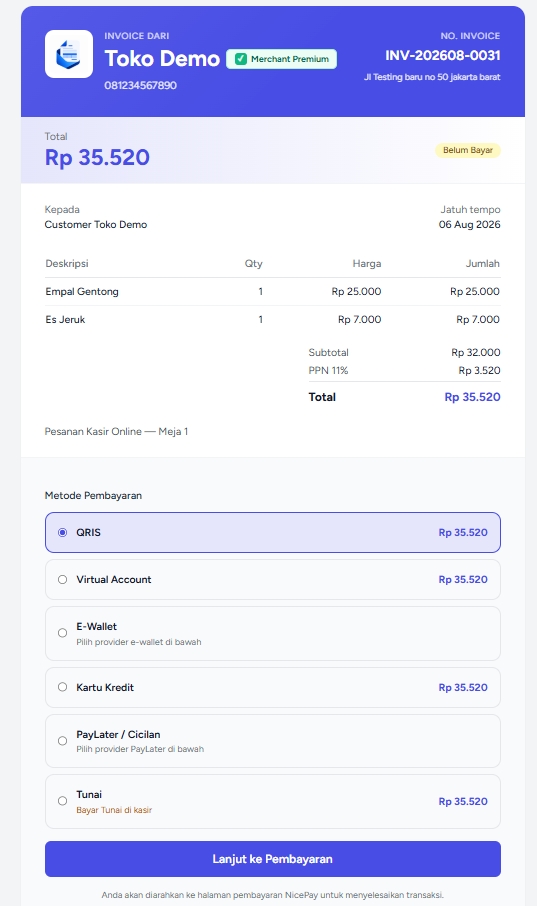
Task: Click the Toko Demo store logo icon
Action: pos(69,54)
